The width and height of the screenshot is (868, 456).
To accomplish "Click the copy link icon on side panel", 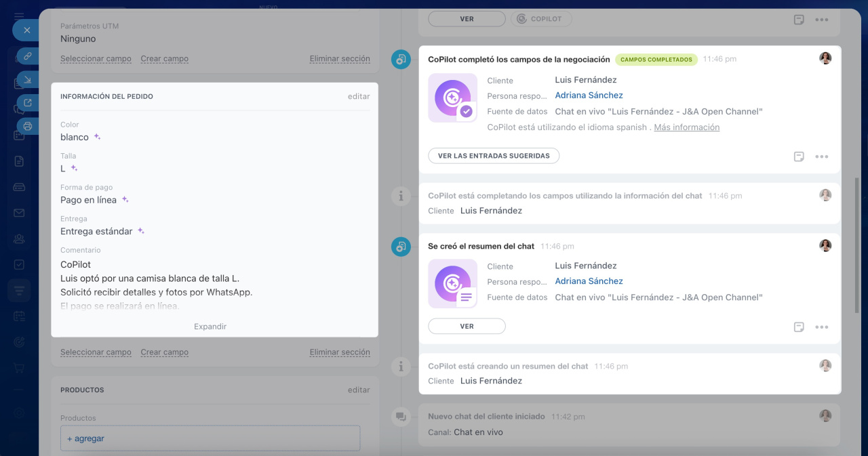I will point(28,56).
